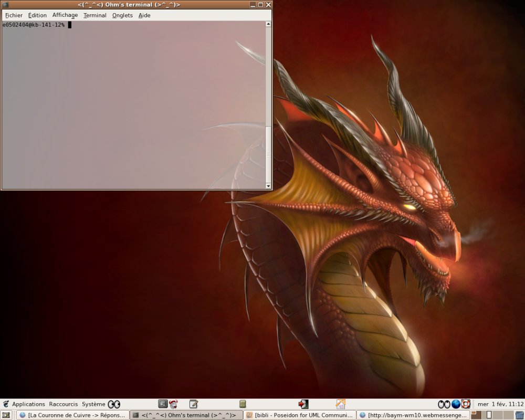Switch to baym-wm10.webmessenger taskbar window
Viewport: 525px width, 420px height.
pyautogui.click(x=413, y=415)
